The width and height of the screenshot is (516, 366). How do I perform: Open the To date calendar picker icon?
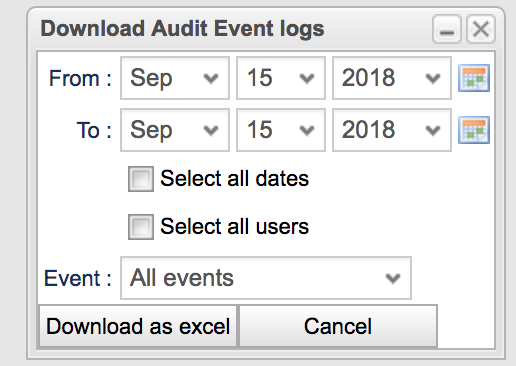474,130
